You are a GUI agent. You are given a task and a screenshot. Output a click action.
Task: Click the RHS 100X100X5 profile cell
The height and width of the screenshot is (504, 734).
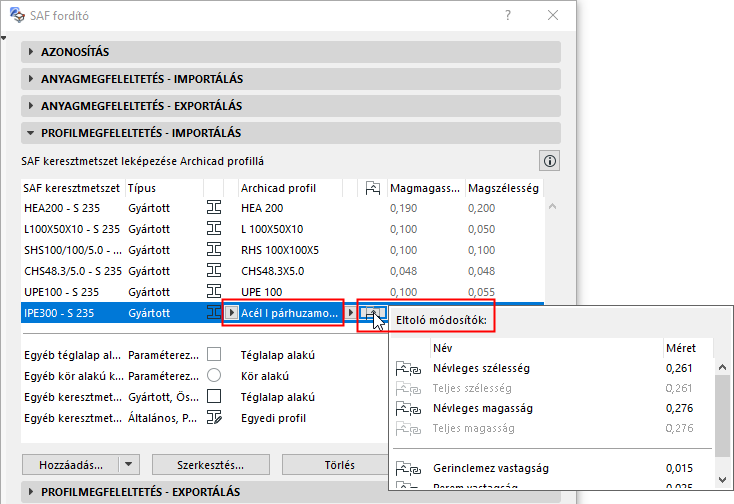[280, 250]
